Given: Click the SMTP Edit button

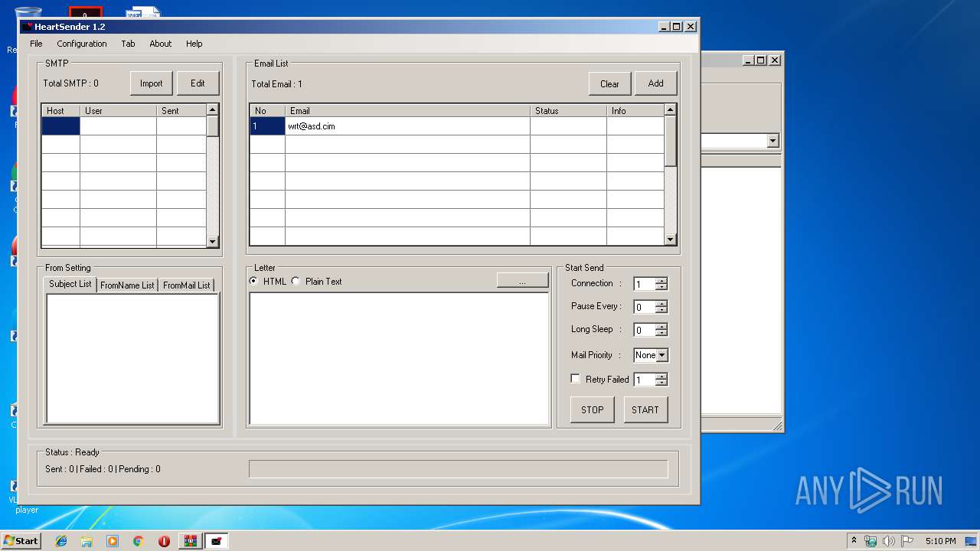Looking at the screenshot, I should tap(198, 83).
